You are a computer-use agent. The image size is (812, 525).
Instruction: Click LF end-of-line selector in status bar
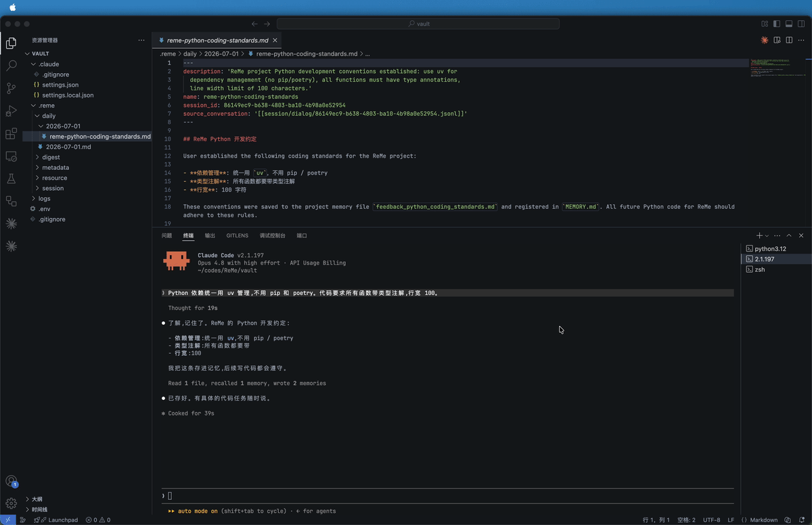coord(731,520)
